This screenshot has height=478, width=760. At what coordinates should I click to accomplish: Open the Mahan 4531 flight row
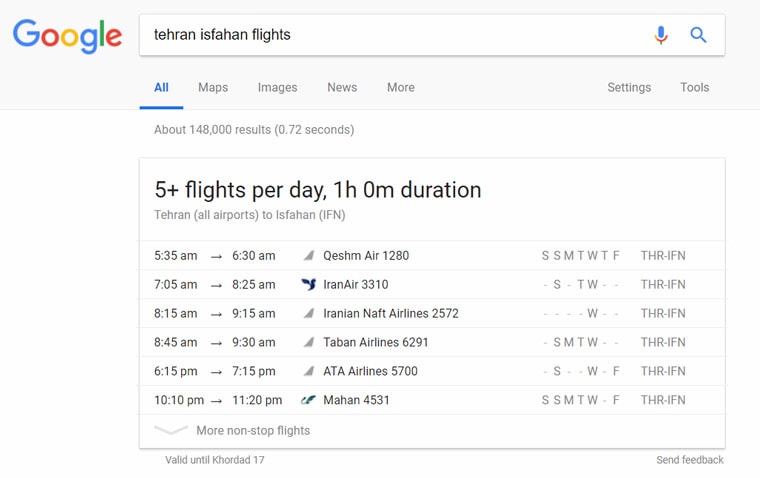432,400
